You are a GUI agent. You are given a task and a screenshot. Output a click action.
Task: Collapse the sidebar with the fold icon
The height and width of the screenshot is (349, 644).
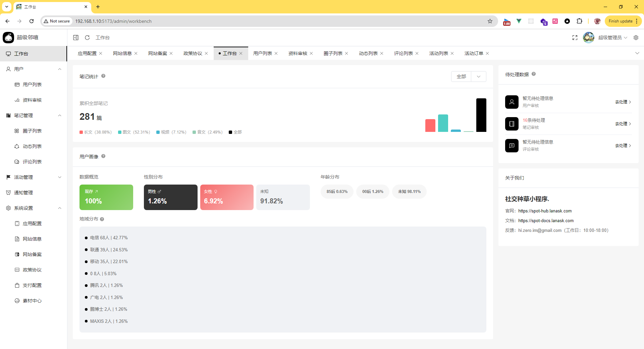tap(76, 38)
